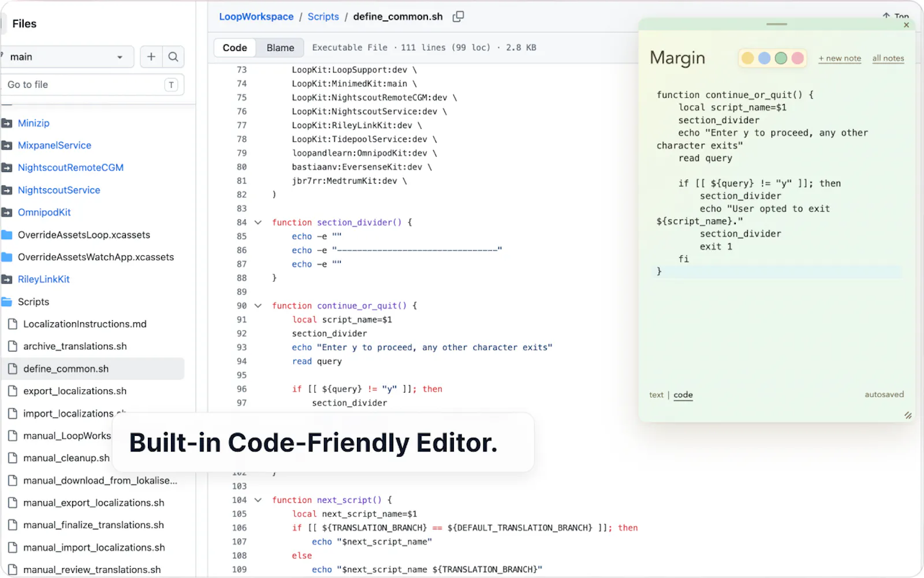
Task: Go to Scripts in the breadcrumb
Action: coord(323,17)
